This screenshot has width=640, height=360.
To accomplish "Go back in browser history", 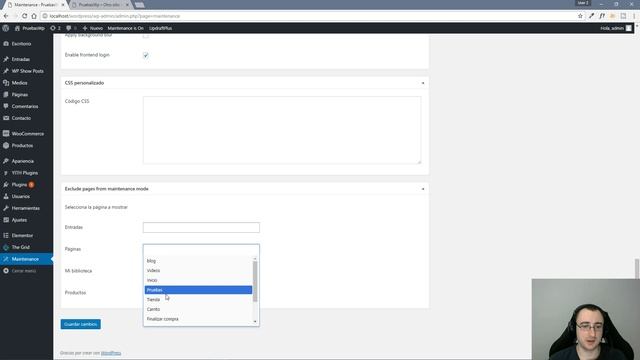I will [6, 16].
